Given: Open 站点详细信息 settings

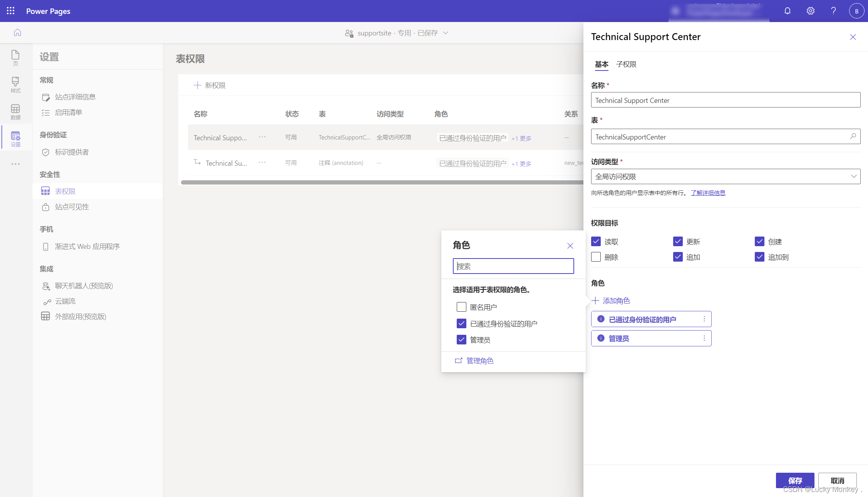Looking at the screenshot, I should coord(68,97).
